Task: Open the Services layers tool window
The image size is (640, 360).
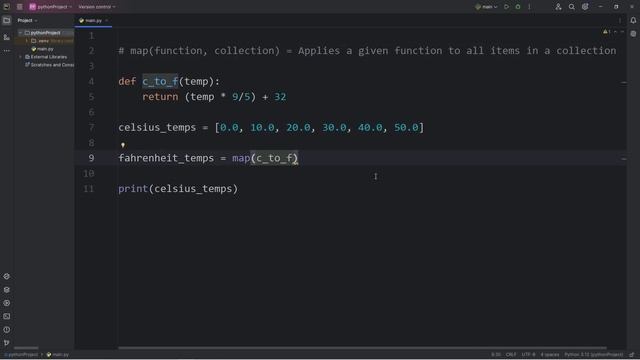Action: (7, 289)
